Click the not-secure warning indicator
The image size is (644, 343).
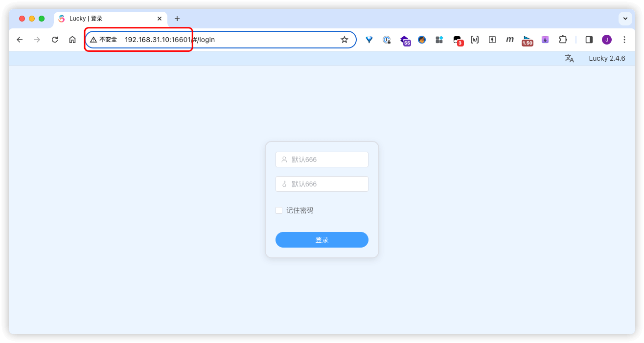pyautogui.click(x=103, y=40)
